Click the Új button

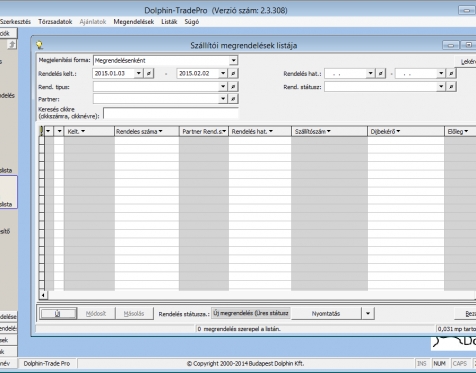tap(58, 314)
